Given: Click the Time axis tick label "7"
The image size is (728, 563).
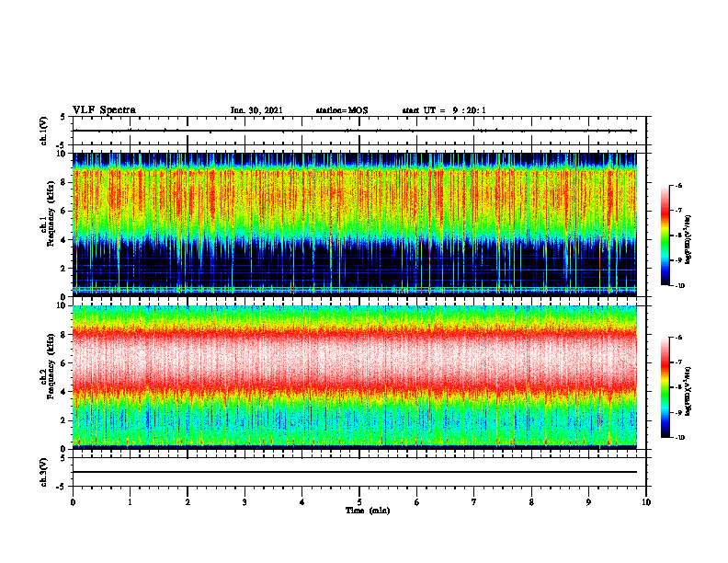Looking at the screenshot, I should click(474, 502).
